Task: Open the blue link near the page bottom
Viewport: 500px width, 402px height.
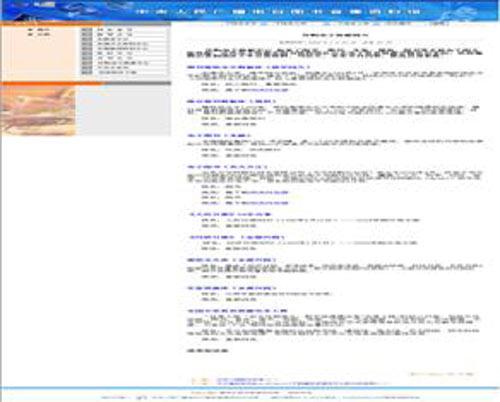Action: [247, 380]
